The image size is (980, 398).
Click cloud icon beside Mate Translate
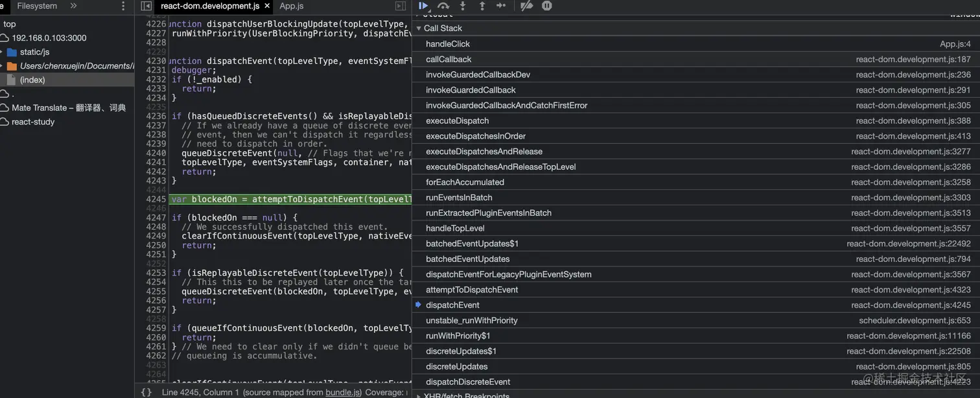point(4,108)
